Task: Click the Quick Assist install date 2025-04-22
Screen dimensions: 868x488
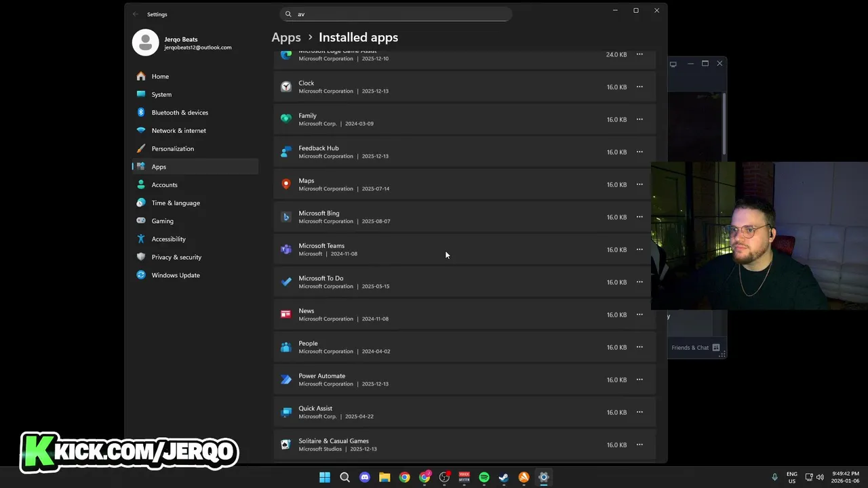Action: [359, 417]
